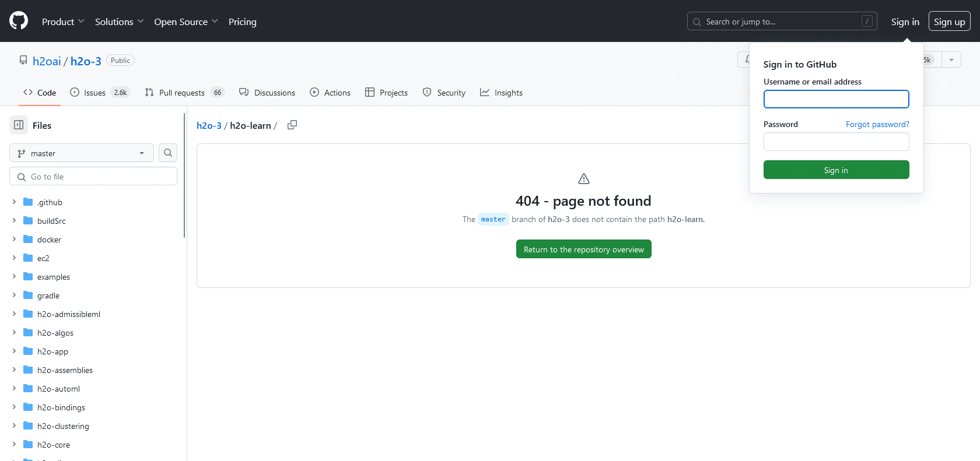The height and width of the screenshot is (461, 980).
Task: Open the ec2 folder icon
Action: tap(28, 258)
